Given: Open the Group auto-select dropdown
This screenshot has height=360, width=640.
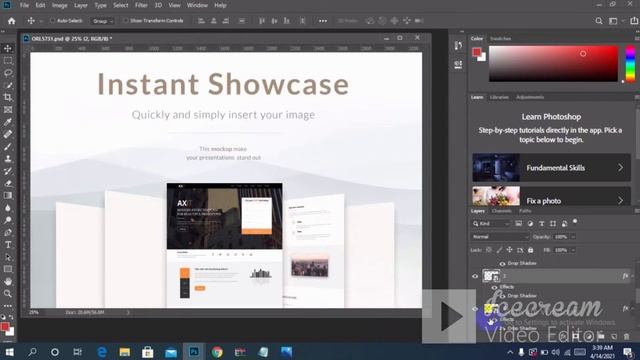Looking at the screenshot, I should pos(102,21).
